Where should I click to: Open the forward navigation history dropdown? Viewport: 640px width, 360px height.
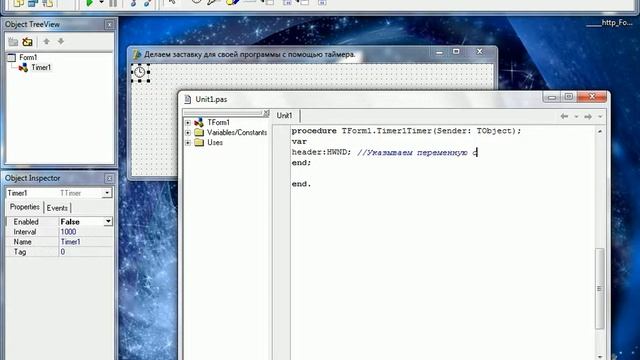(x=600, y=117)
